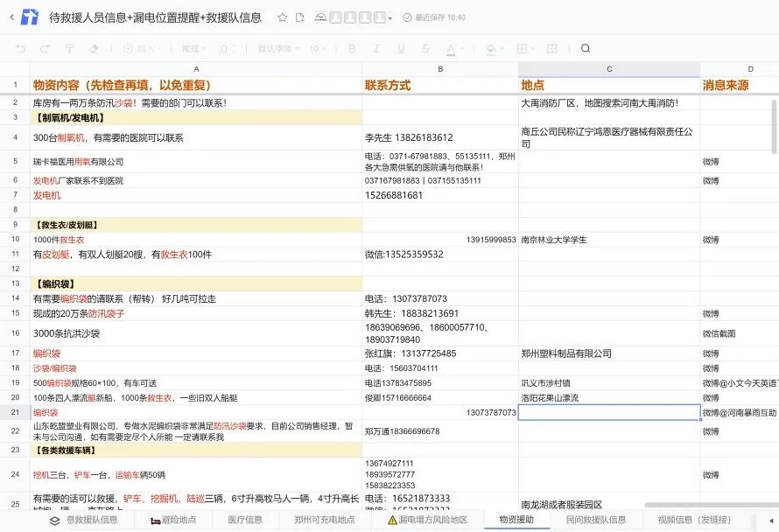Click the Undo icon in the toolbar
The height and width of the screenshot is (532, 779).
pos(20,49)
